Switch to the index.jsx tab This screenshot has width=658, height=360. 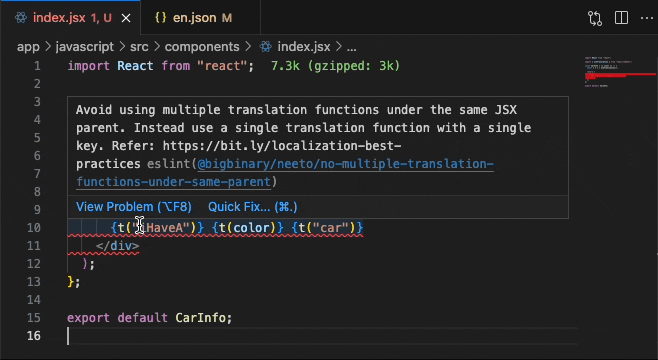coord(70,18)
